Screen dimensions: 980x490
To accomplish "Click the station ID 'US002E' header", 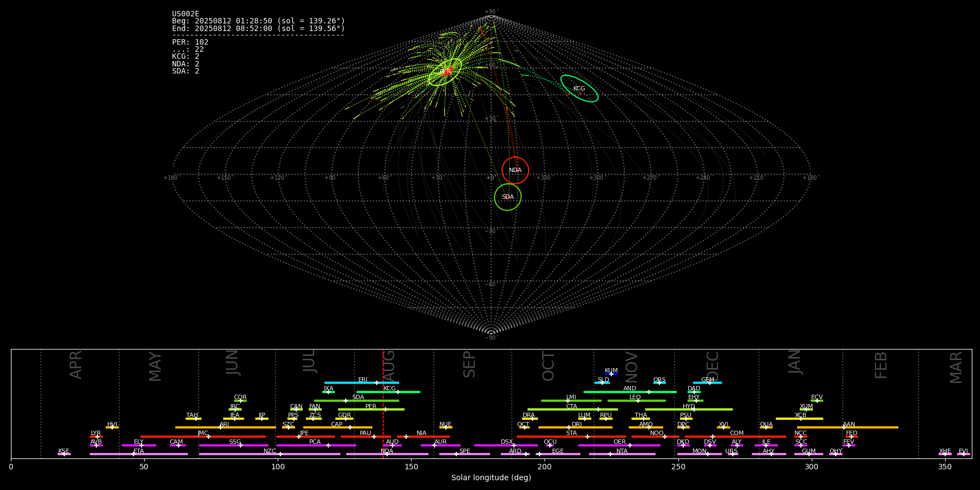I will [186, 14].
